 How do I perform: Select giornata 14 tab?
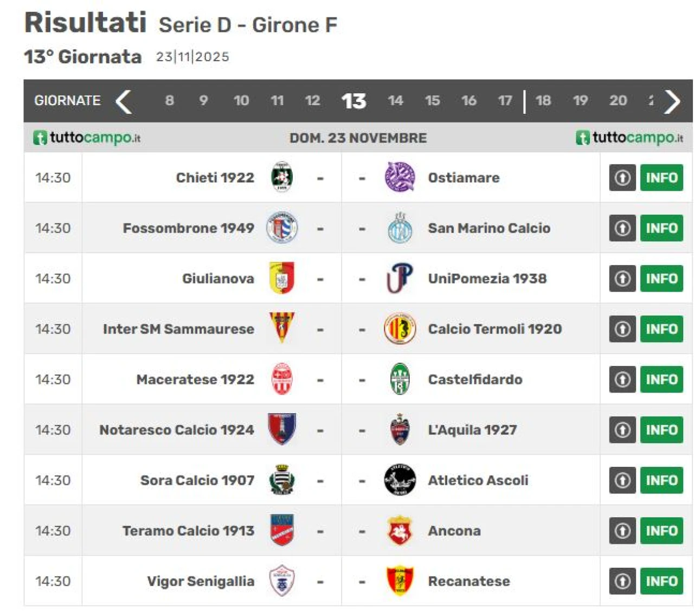coord(395,101)
